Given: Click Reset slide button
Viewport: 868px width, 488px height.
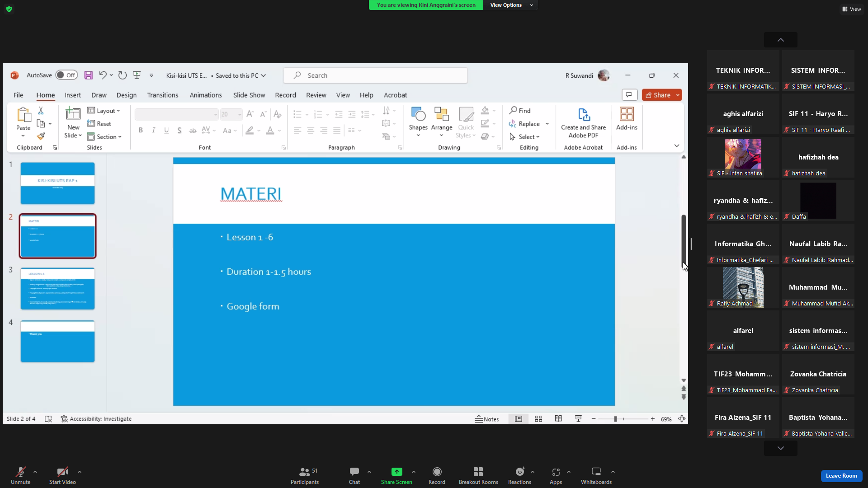Looking at the screenshot, I should tap(99, 124).
